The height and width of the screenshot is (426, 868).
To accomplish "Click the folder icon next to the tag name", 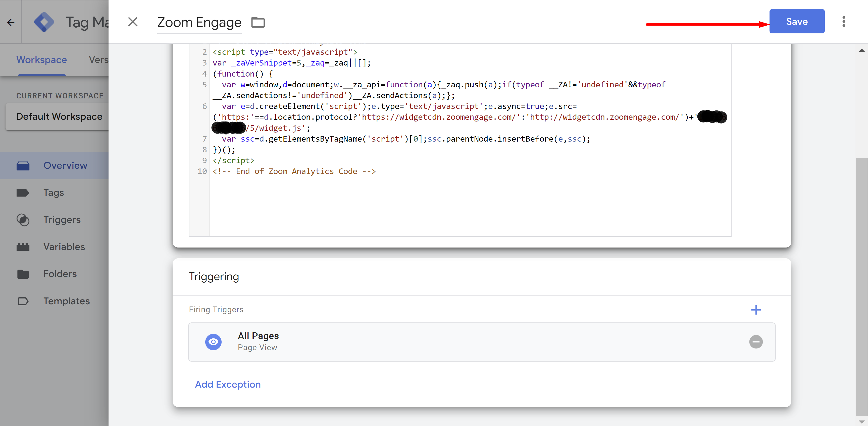I will click(258, 22).
